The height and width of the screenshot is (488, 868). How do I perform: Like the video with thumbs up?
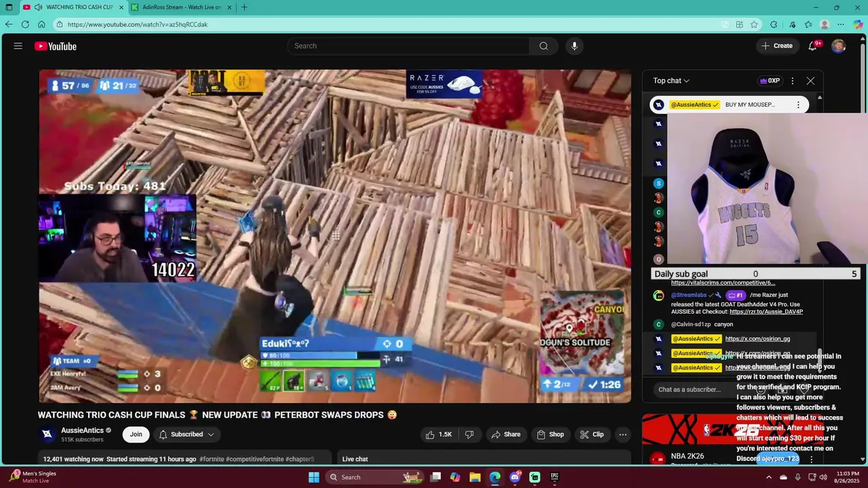pyautogui.click(x=438, y=434)
